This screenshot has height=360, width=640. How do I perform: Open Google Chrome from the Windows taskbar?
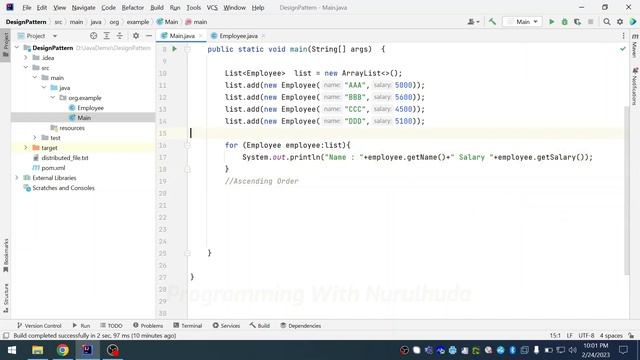(62, 350)
